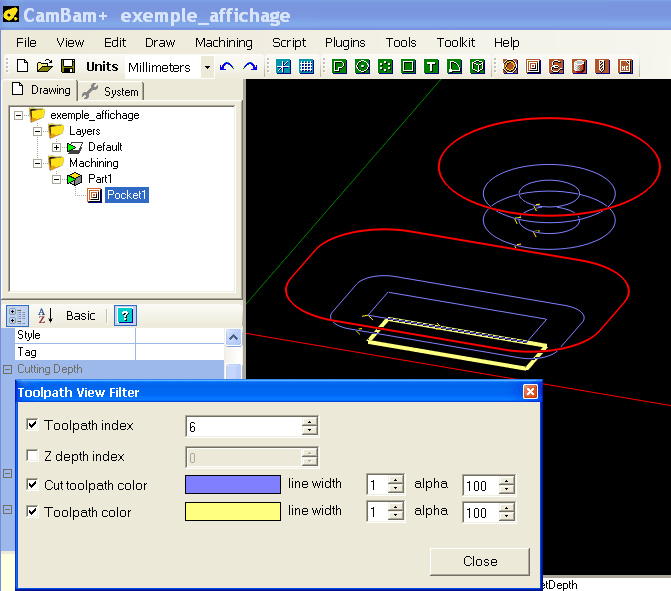The height and width of the screenshot is (591, 671).
Task: Uncheck the Toolpath index checkbox
Action: click(32, 425)
